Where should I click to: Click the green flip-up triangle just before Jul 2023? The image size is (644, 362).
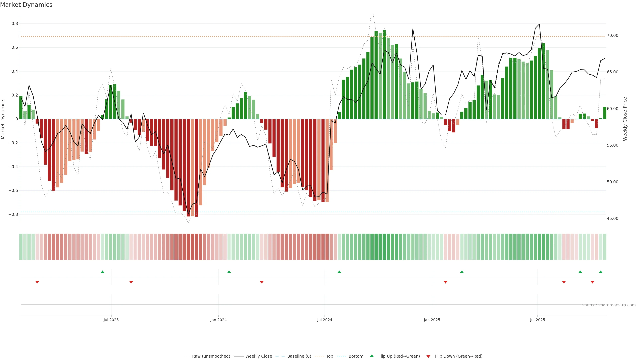click(102, 272)
